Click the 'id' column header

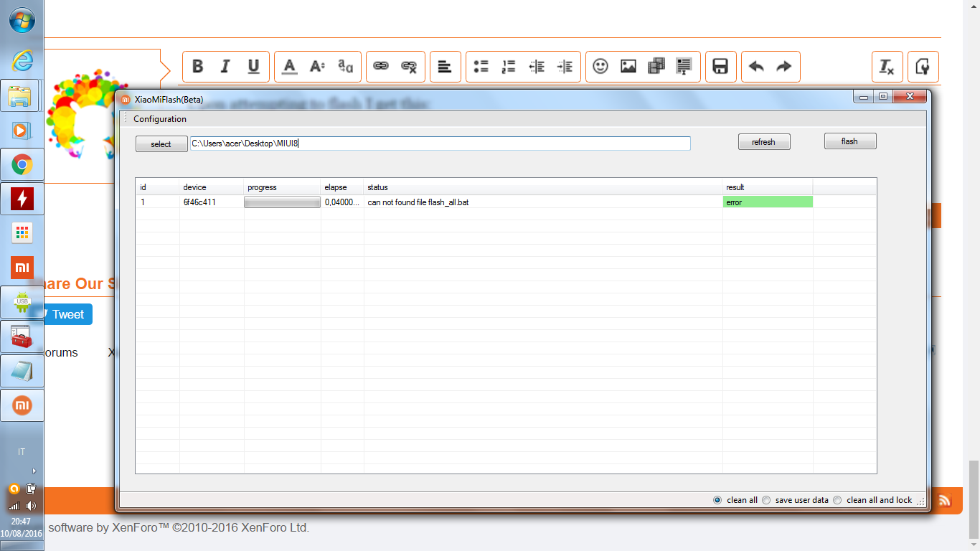(158, 187)
